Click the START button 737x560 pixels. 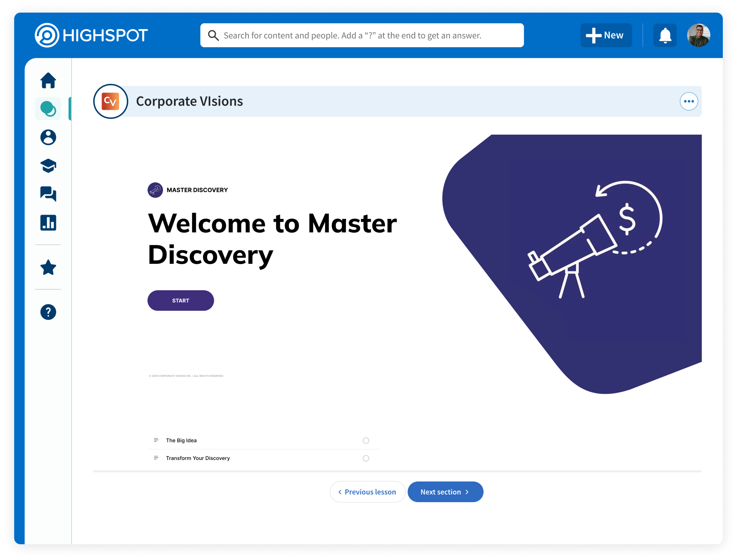[x=181, y=300]
